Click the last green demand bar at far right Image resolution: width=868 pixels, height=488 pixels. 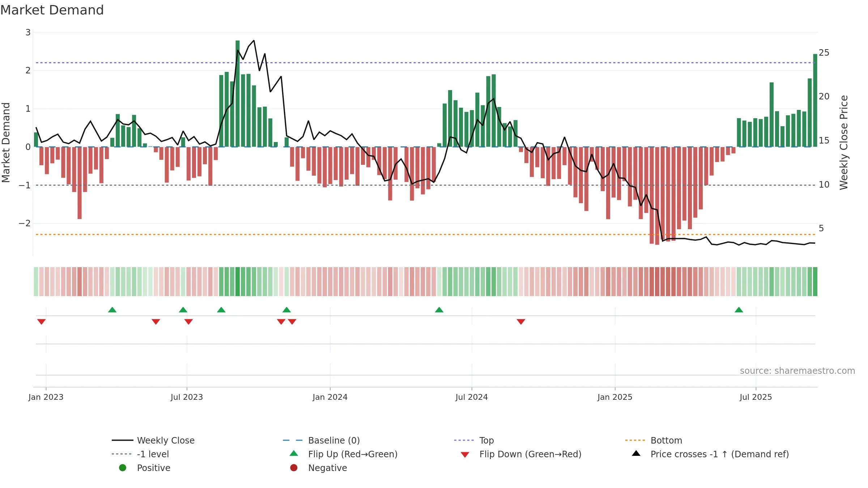tap(815, 100)
